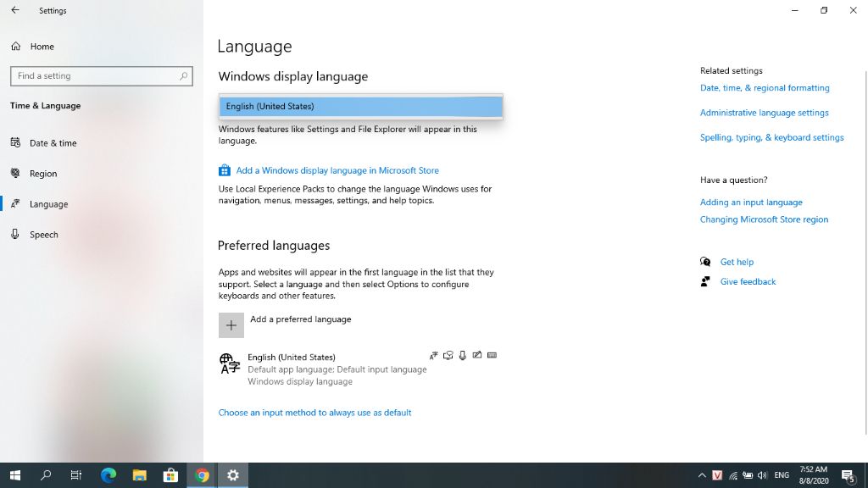The width and height of the screenshot is (868, 488).
Task: Click the display language feature icon for English
Action: tap(433, 355)
